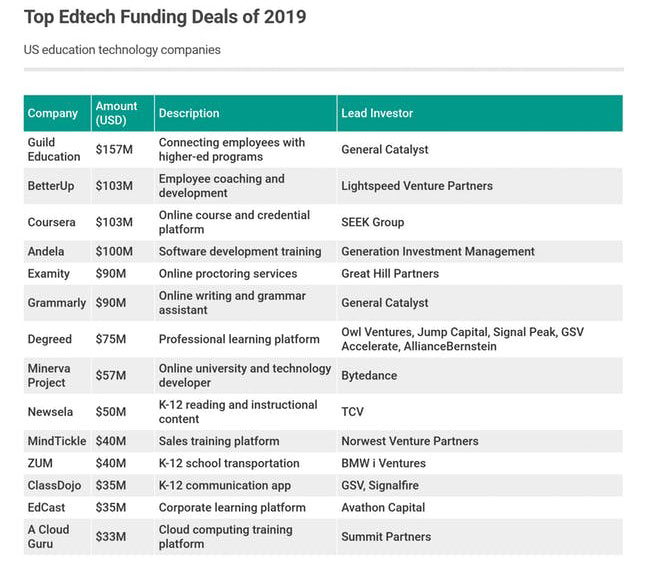The height and width of the screenshot is (566, 648).
Task: Select the Coursera company cell
Action: [x=57, y=222]
